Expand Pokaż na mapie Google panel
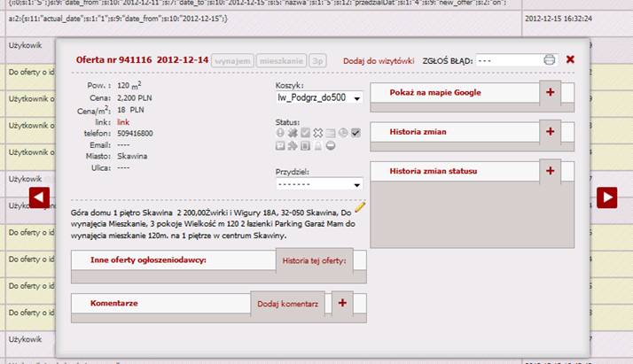 550,92
